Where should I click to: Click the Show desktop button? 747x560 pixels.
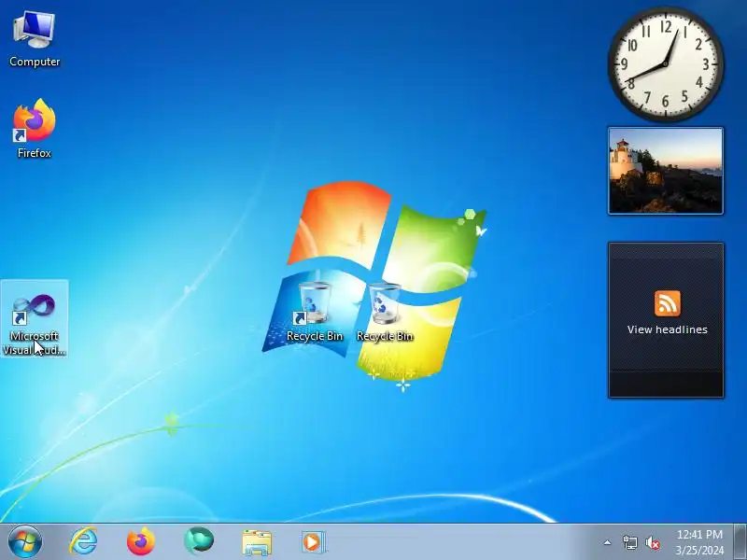740,541
